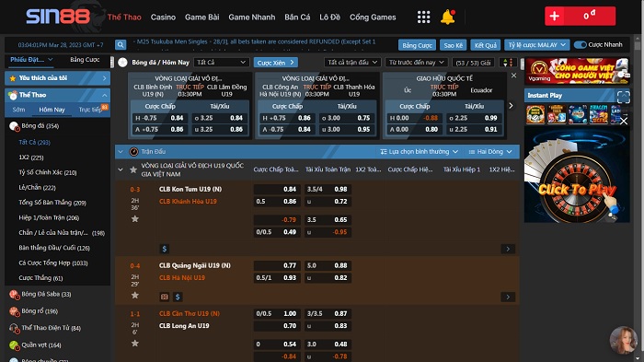Advance featured matches carousel to next

pyautogui.click(x=511, y=106)
